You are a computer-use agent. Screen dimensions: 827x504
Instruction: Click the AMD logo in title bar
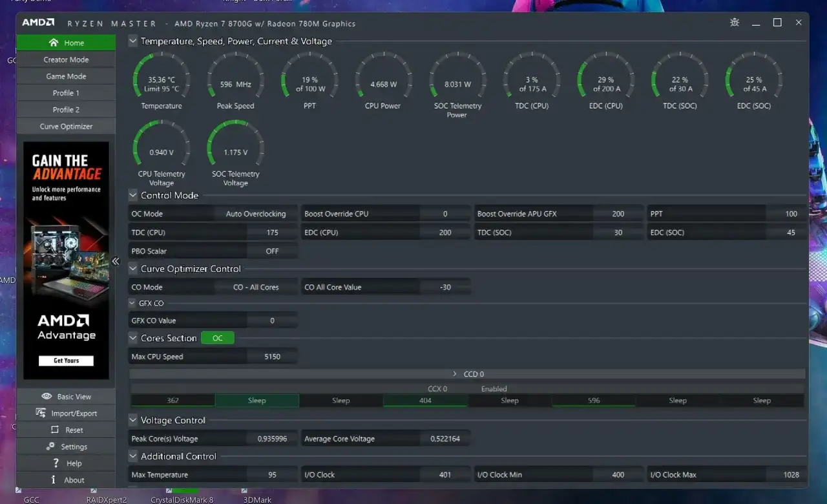point(38,23)
